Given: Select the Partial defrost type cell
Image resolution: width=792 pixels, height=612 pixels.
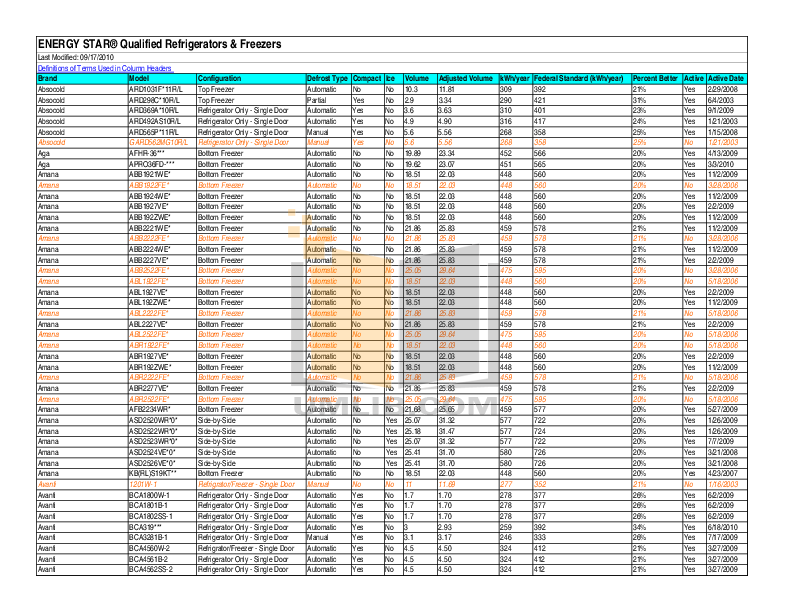Looking at the screenshot, I should [316, 99].
